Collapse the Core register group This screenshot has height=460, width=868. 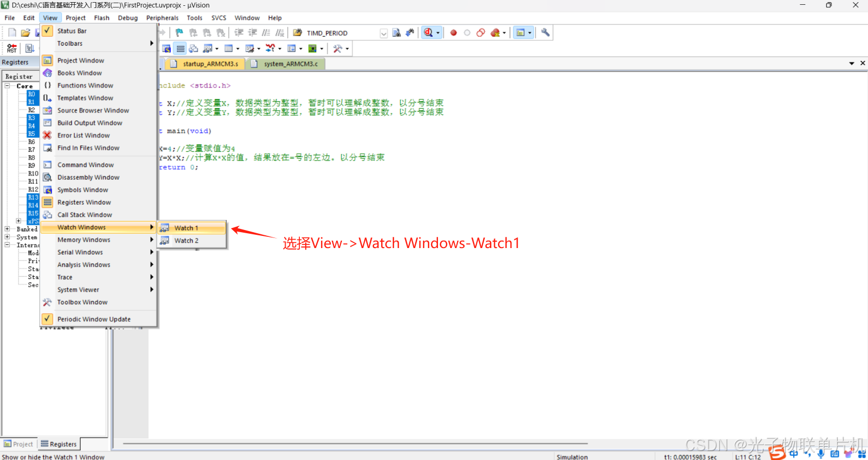point(7,86)
